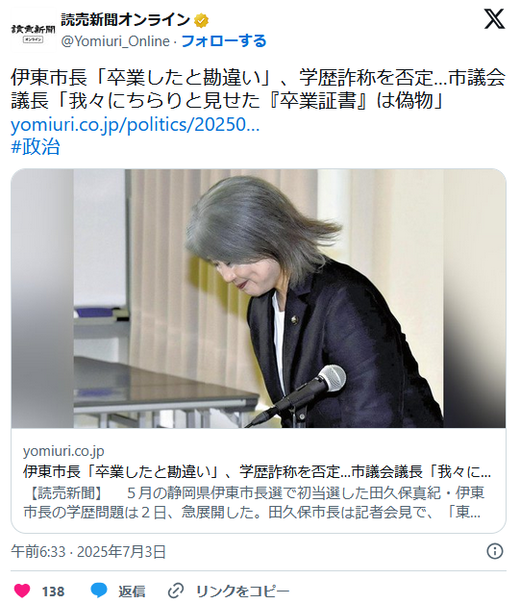Open the #政治 hashtag
Viewport: 520px width, 604px height.
(35, 147)
